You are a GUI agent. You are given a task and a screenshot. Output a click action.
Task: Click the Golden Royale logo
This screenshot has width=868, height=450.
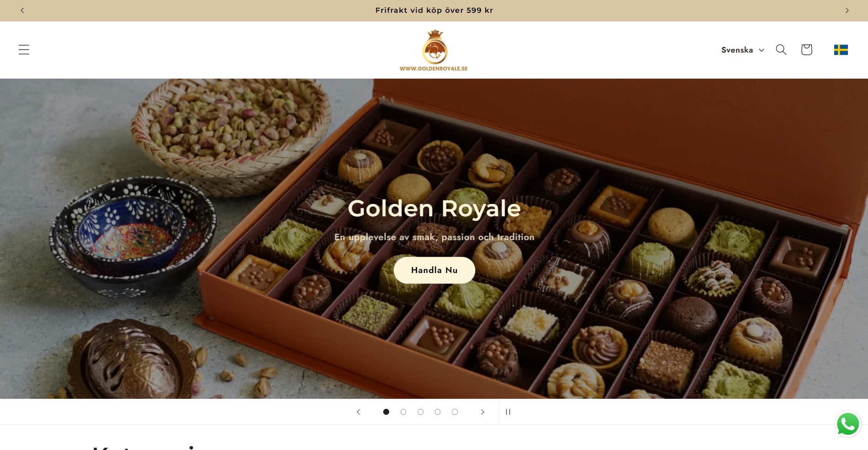pos(434,50)
